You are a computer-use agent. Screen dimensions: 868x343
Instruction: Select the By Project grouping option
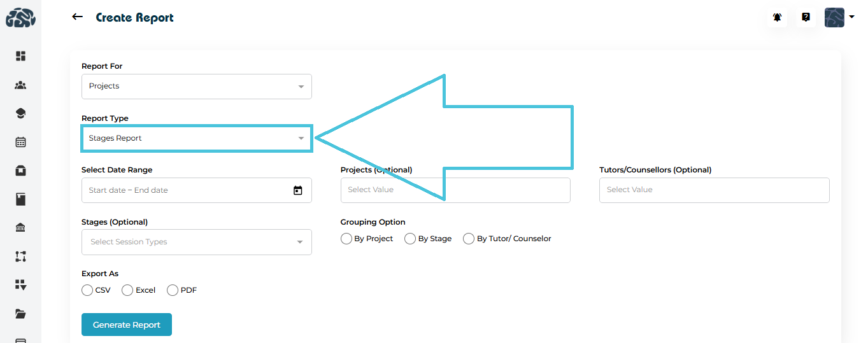pos(346,239)
